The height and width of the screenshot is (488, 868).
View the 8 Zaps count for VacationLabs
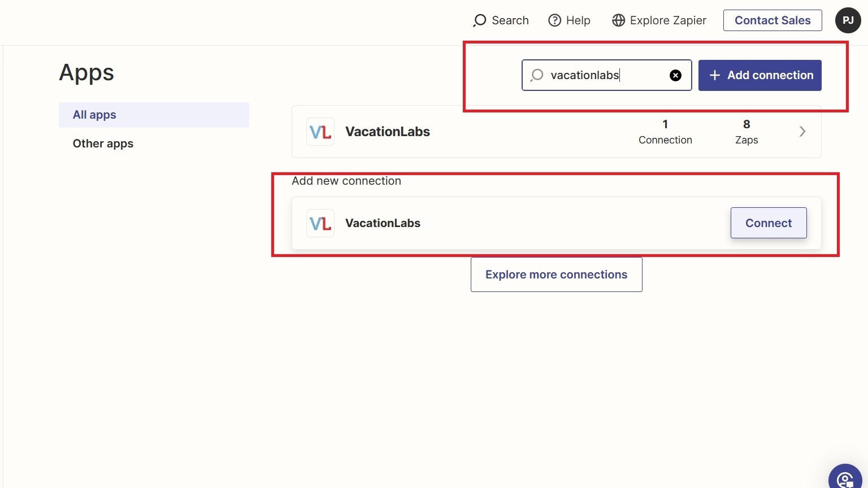tap(746, 132)
